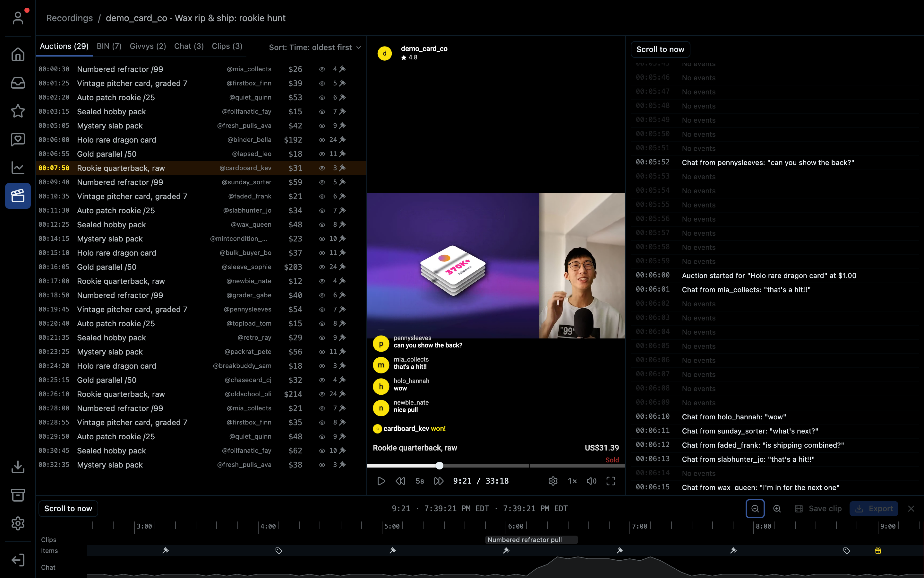
Task: Click the video progress bar handle
Action: 440,465
